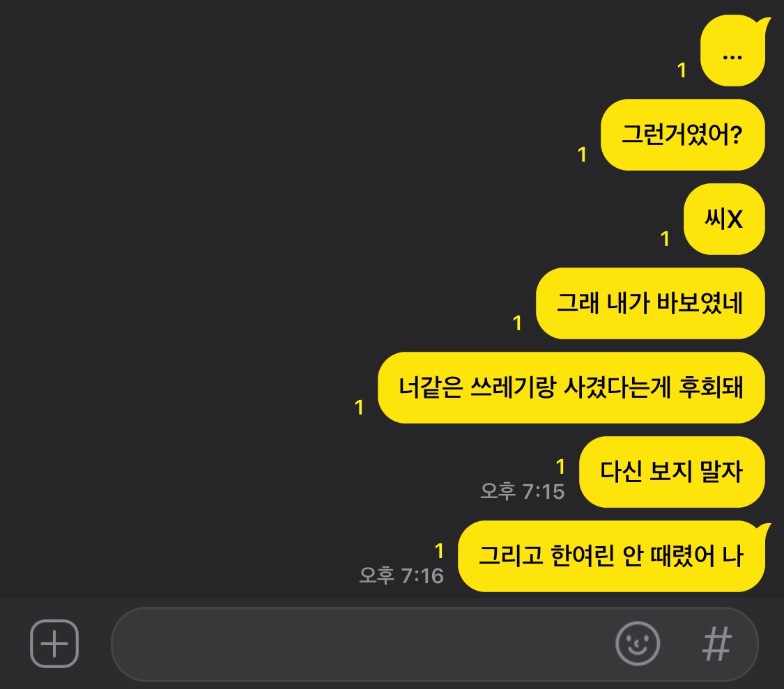Click the 오후 7:16 timestamp
This screenshot has height=689, width=784.
click(x=401, y=575)
